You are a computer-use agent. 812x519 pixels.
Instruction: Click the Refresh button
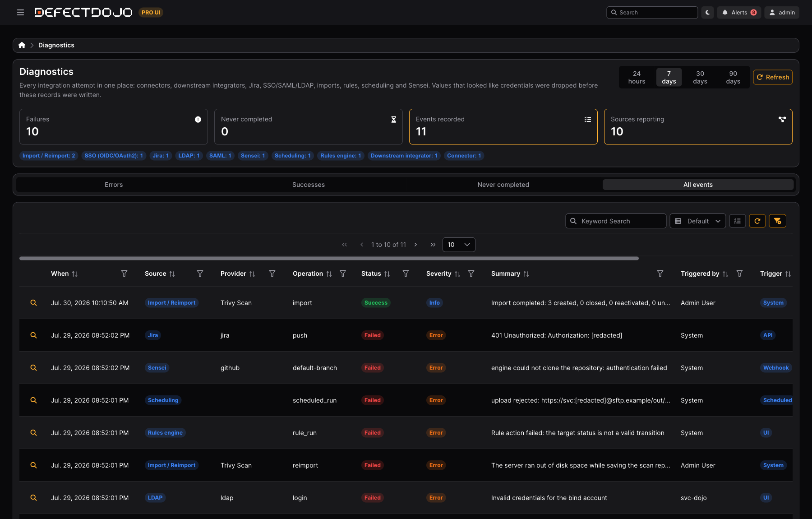[773, 77]
